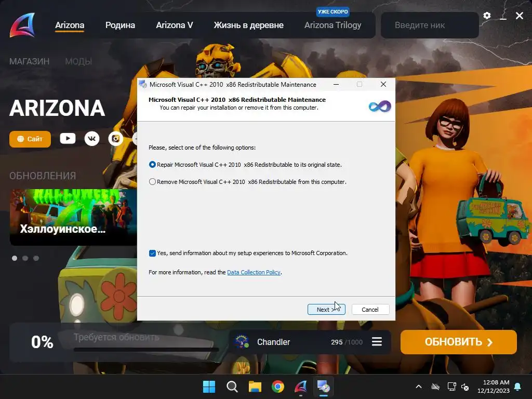Cancel the Visual C++ maintenance dialog

coord(370,310)
